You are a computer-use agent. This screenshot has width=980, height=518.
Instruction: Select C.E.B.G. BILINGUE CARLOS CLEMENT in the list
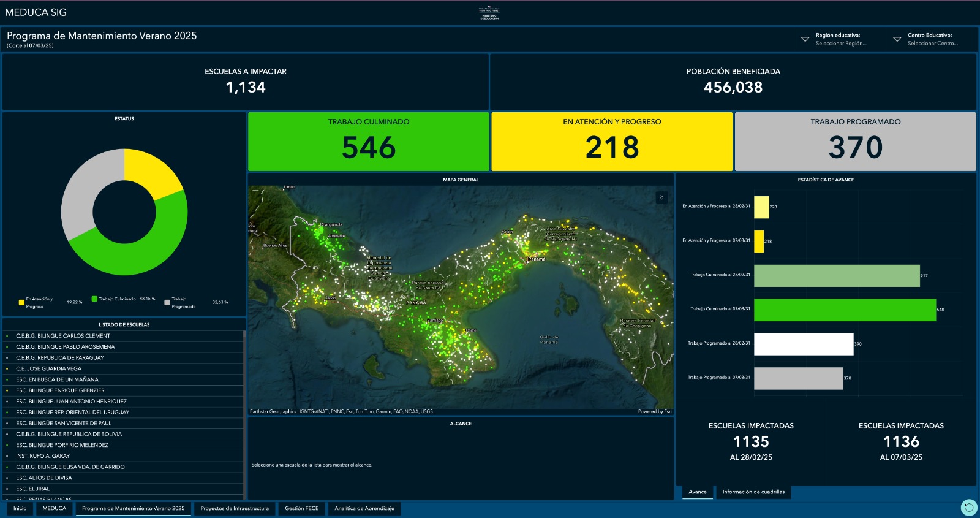(x=123, y=336)
